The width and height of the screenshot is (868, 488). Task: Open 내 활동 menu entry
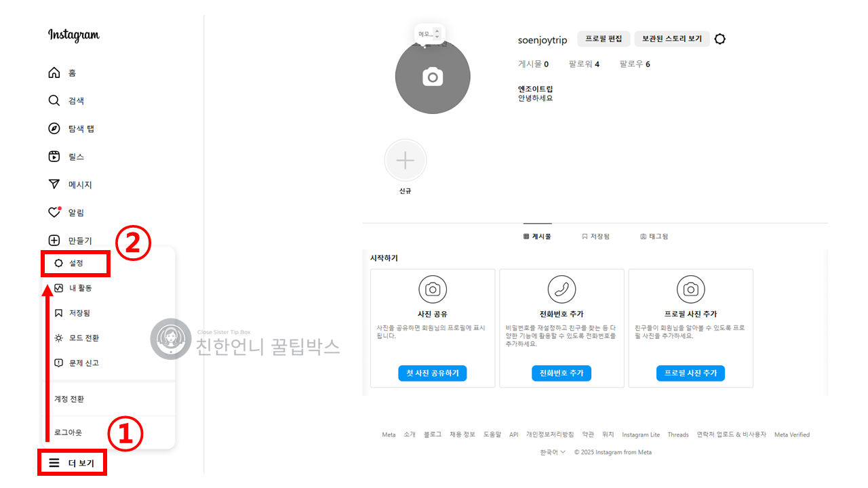(x=73, y=288)
